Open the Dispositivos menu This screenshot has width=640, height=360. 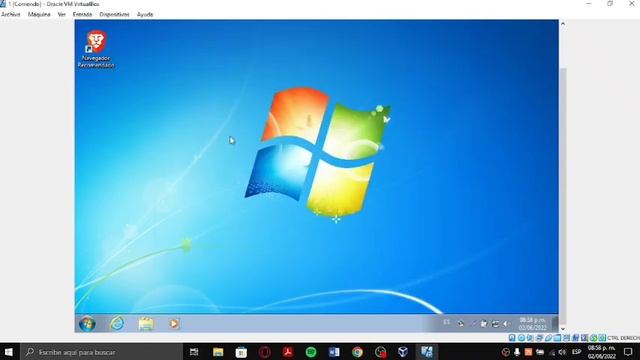[x=114, y=14]
